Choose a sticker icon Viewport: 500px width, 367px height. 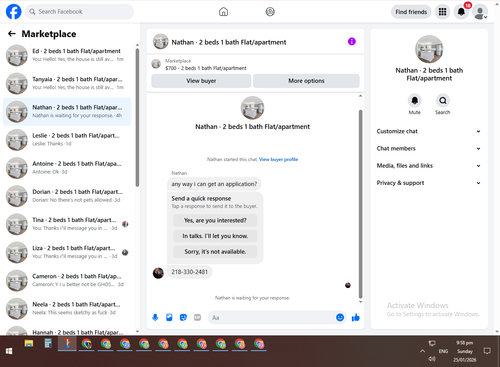tap(183, 317)
